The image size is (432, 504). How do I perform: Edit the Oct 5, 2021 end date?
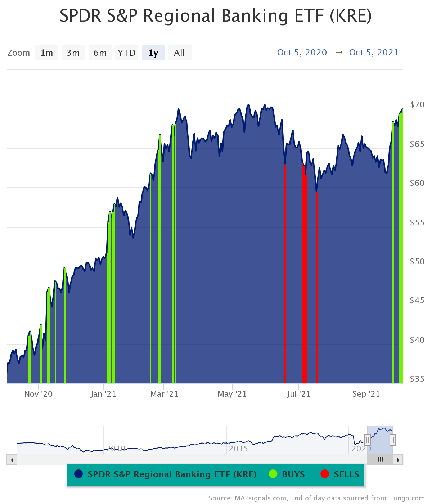(x=374, y=53)
